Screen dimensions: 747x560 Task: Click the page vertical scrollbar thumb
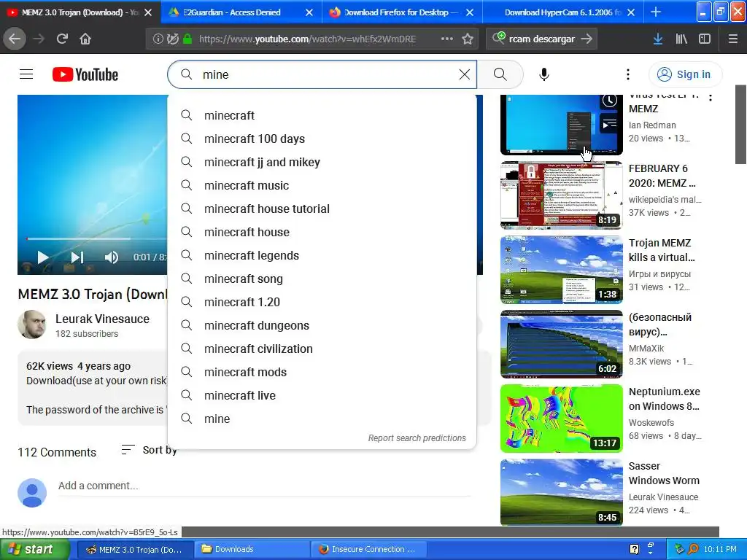(x=741, y=124)
